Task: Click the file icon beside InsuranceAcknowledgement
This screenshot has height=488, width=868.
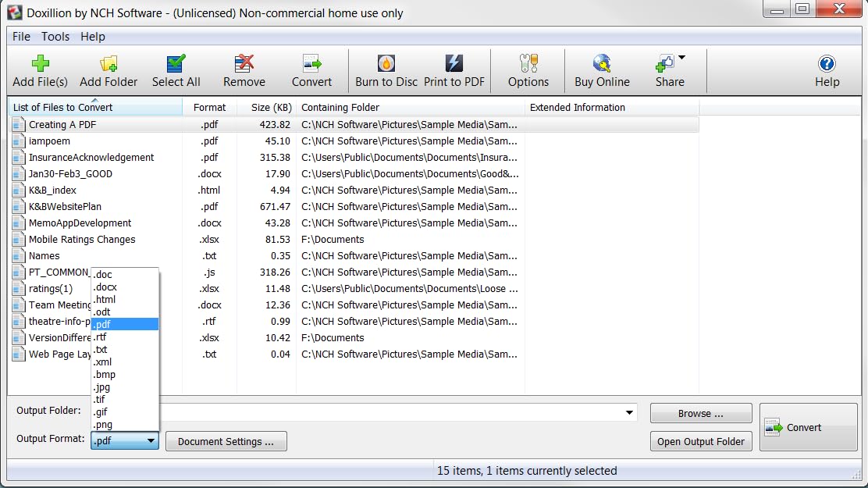Action: coord(18,157)
